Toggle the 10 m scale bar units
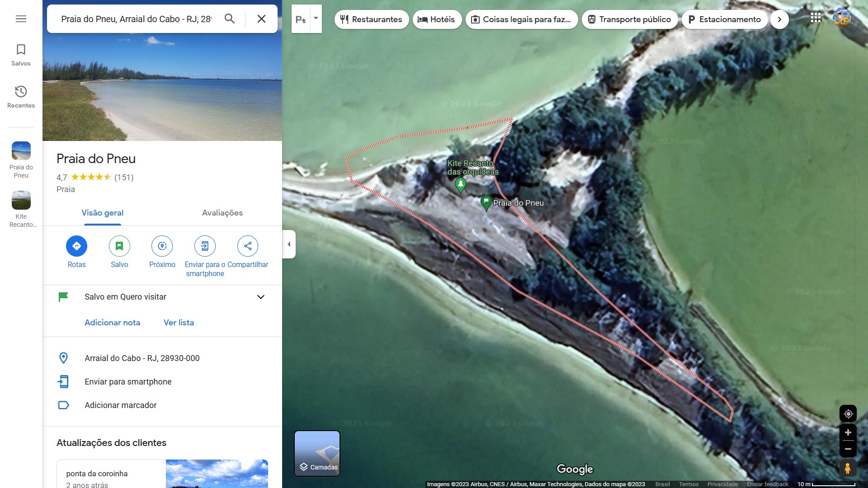Viewport: 868px width, 488px height. click(826, 484)
